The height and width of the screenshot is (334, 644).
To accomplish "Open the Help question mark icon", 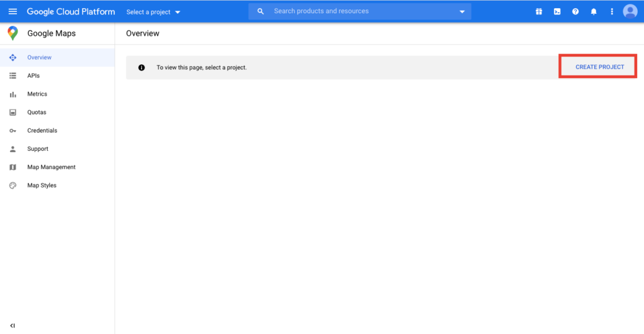I will (575, 11).
